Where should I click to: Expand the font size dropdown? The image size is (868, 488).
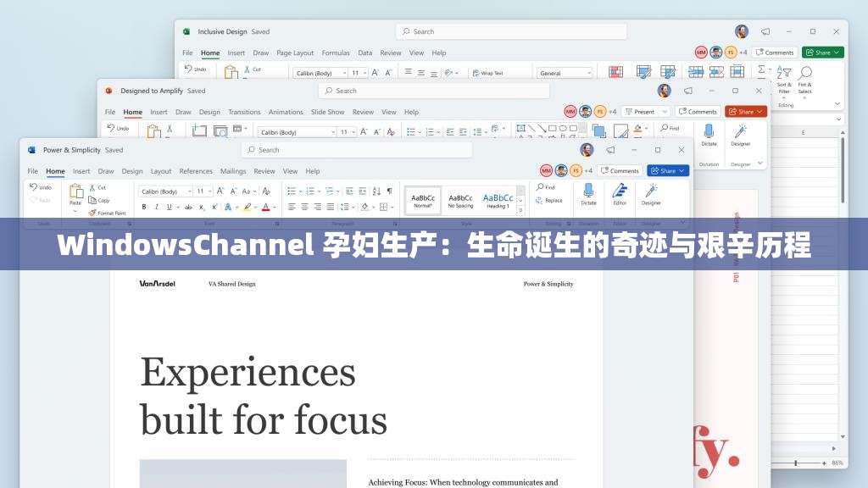209,190
